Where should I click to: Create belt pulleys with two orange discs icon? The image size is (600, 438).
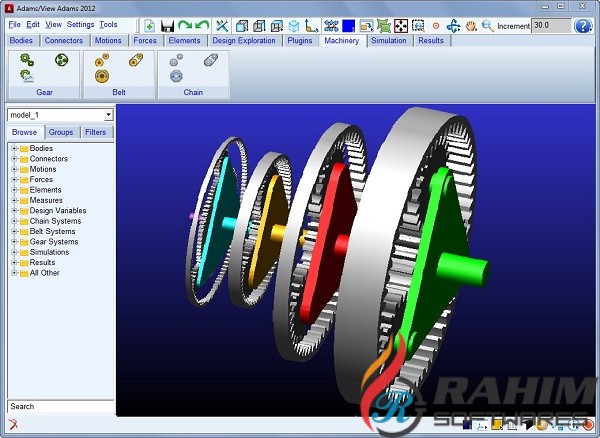[102, 60]
